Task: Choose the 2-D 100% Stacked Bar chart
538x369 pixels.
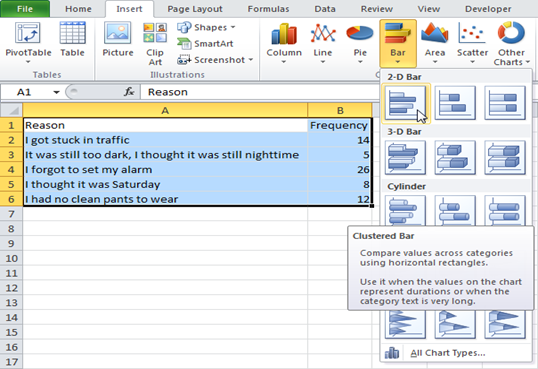Action: point(505,103)
